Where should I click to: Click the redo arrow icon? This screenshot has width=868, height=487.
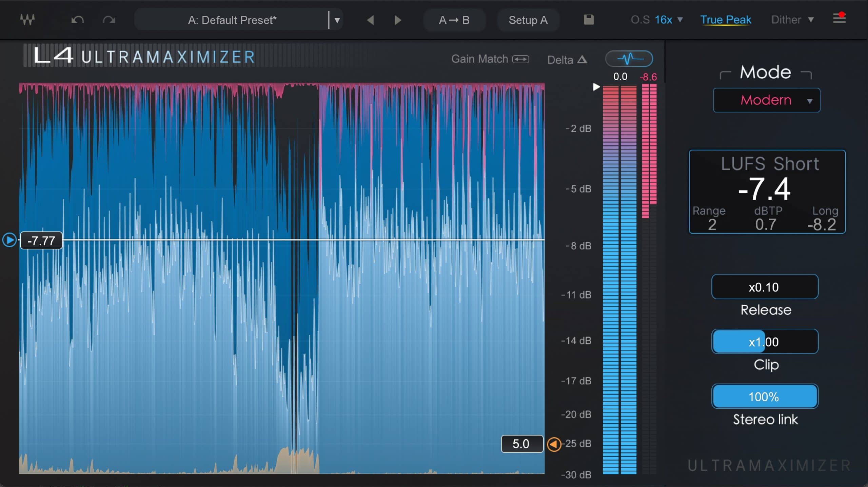[x=109, y=20]
